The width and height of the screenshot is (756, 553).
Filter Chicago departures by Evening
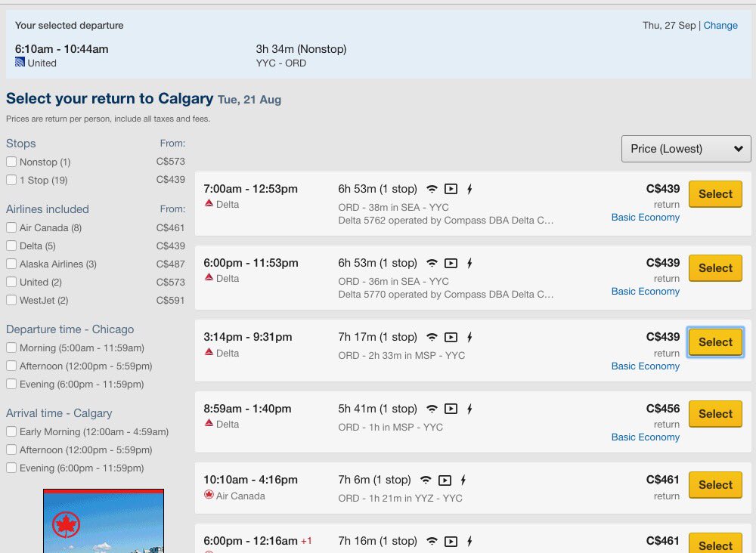pos(11,384)
